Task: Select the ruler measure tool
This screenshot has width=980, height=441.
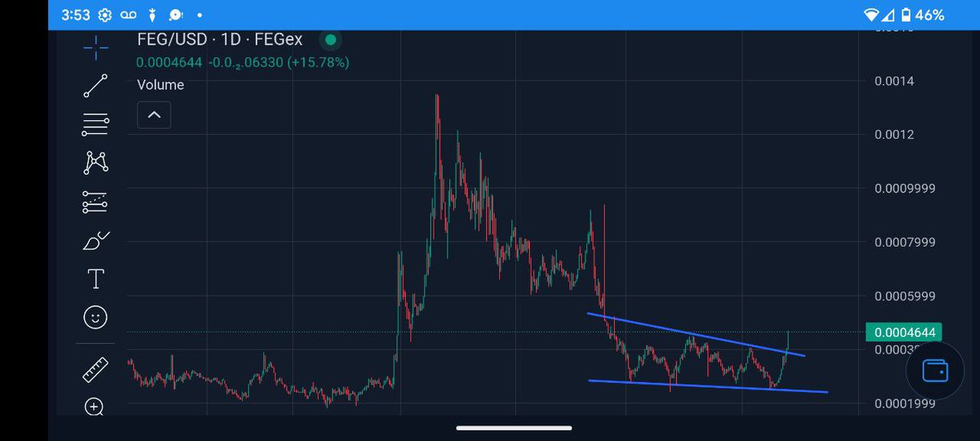Action: [96, 369]
